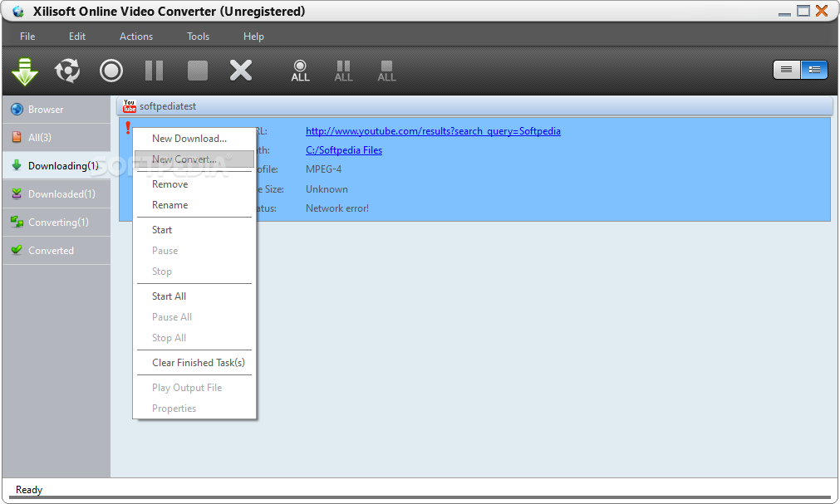Maximize the Xilisoft window

pos(803,11)
